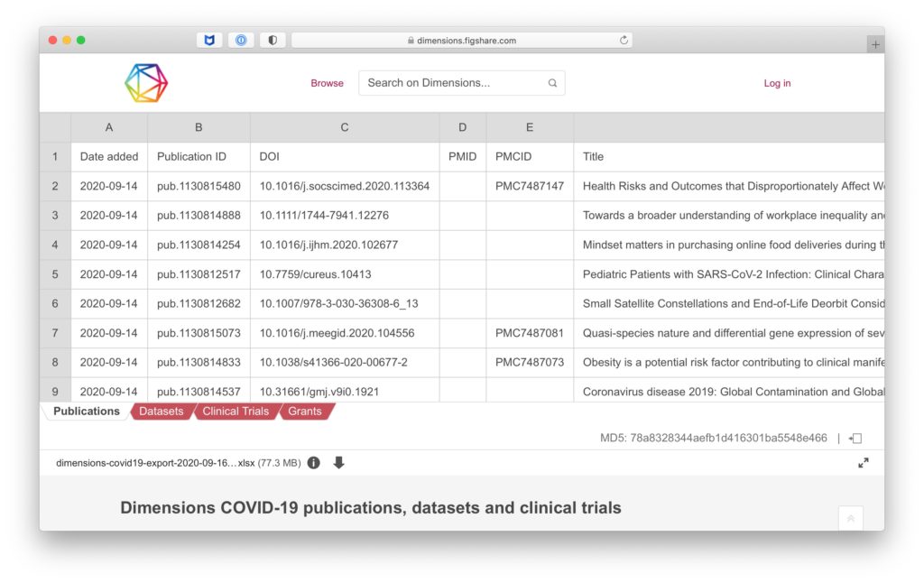Click the Safari address bar
Screen dimensions: 924x583
click(460, 41)
